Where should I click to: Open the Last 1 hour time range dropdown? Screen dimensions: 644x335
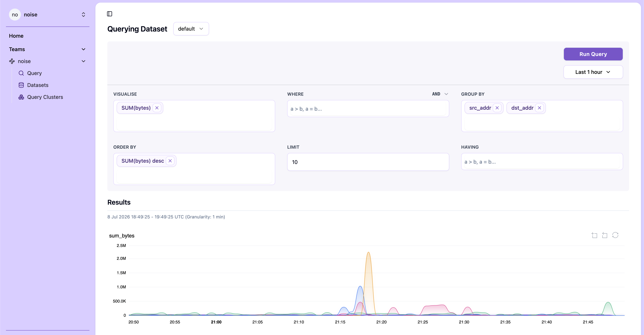click(593, 72)
